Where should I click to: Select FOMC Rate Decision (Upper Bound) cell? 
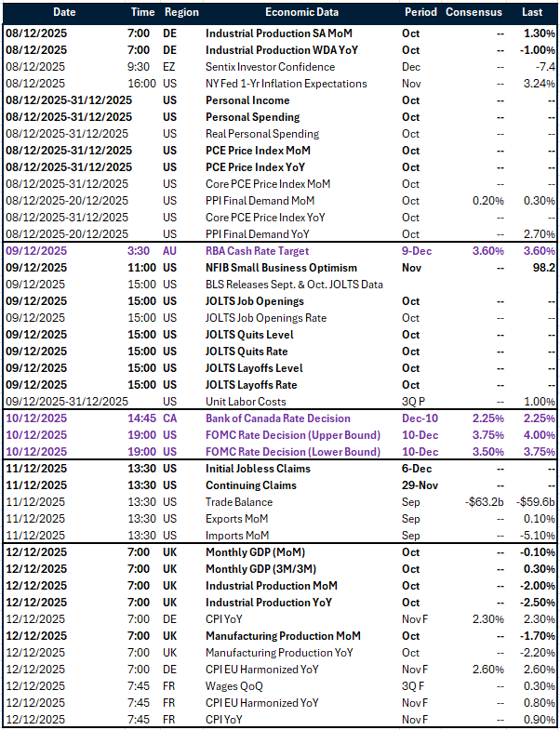(293, 435)
